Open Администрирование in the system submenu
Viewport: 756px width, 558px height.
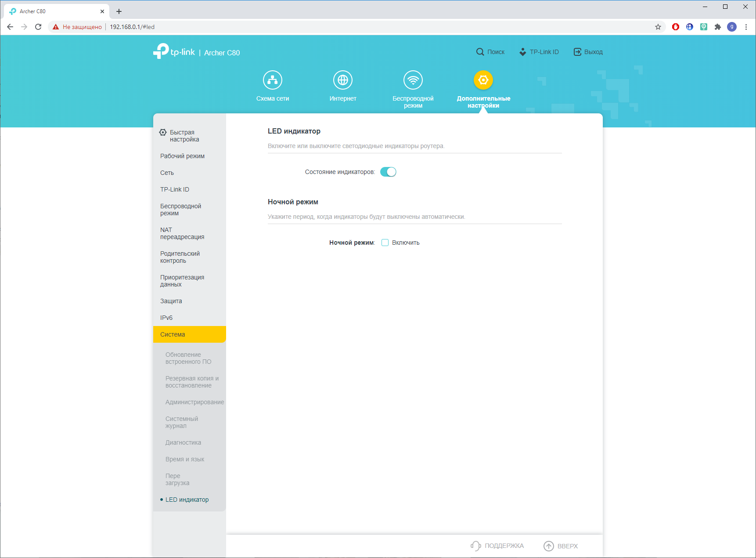pyautogui.click(x=194, y=402)
